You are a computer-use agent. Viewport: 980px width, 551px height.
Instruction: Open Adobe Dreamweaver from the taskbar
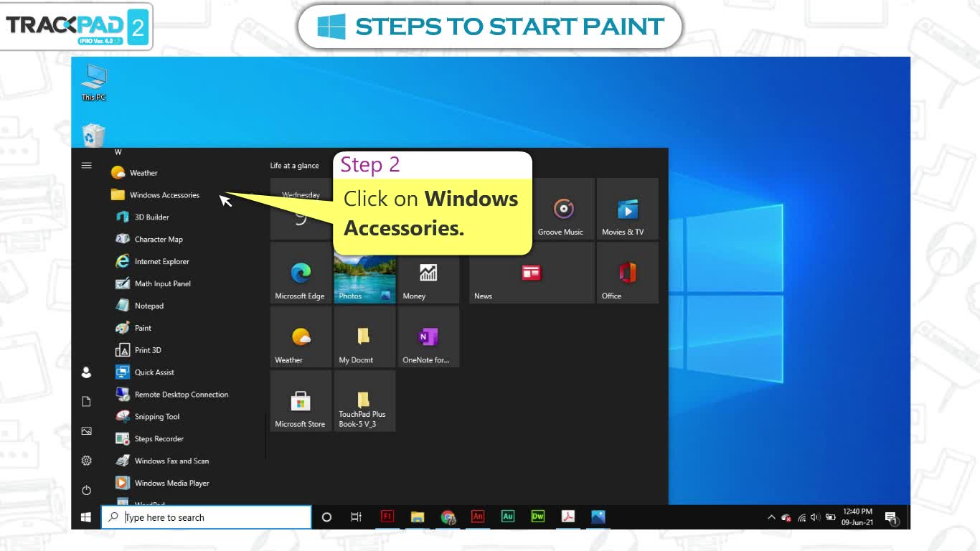[x=538, y=517]
